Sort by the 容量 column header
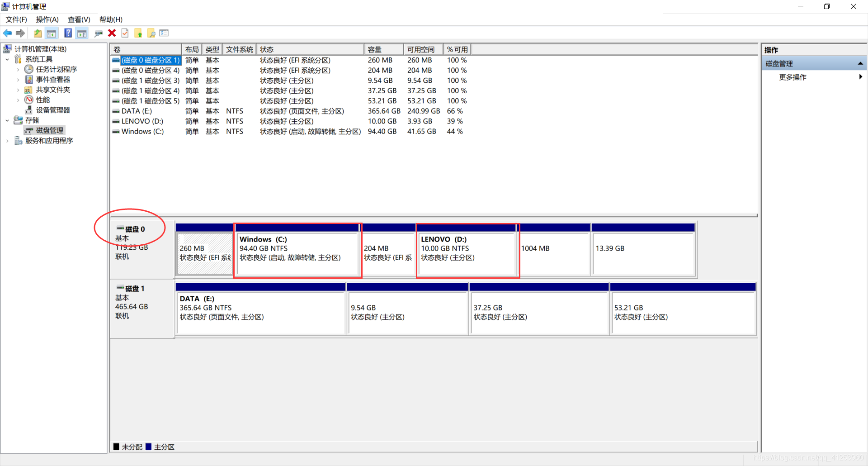 [x=384, y=49]
